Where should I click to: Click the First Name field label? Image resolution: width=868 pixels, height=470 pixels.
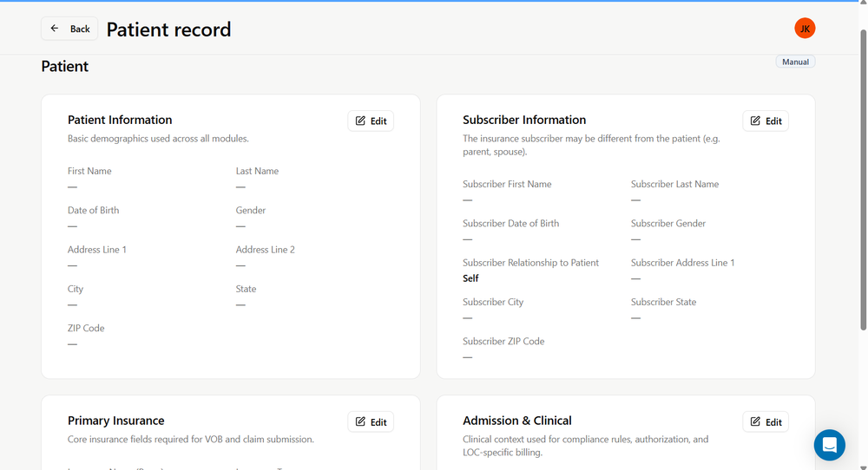[89, 171]
